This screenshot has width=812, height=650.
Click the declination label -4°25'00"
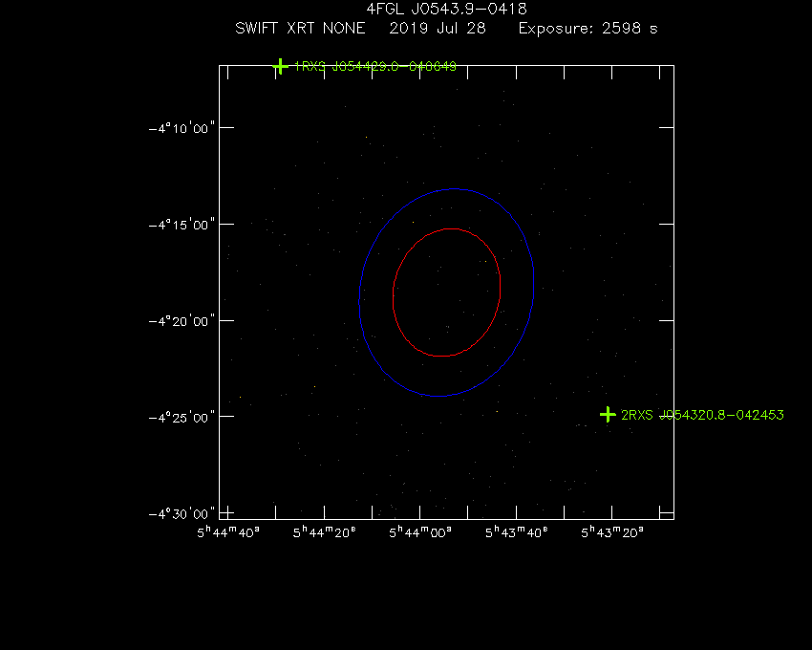pyautogui.click(x=182, y=418)
